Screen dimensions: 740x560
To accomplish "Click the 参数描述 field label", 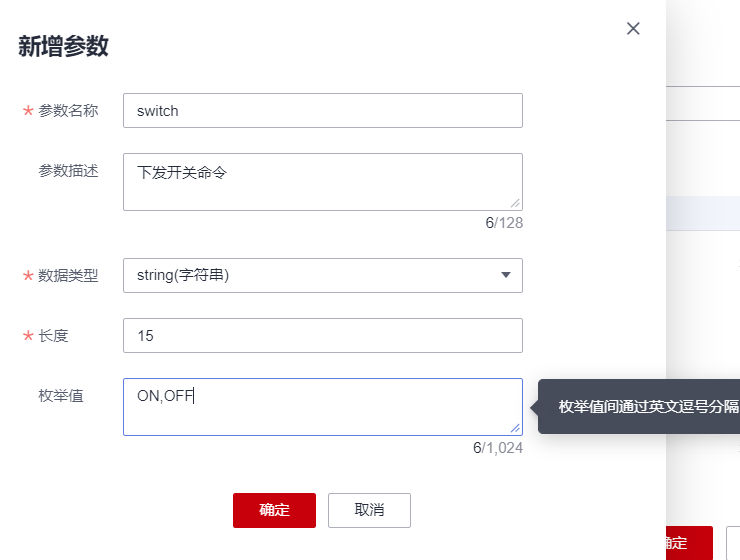I will click(68, 170).
